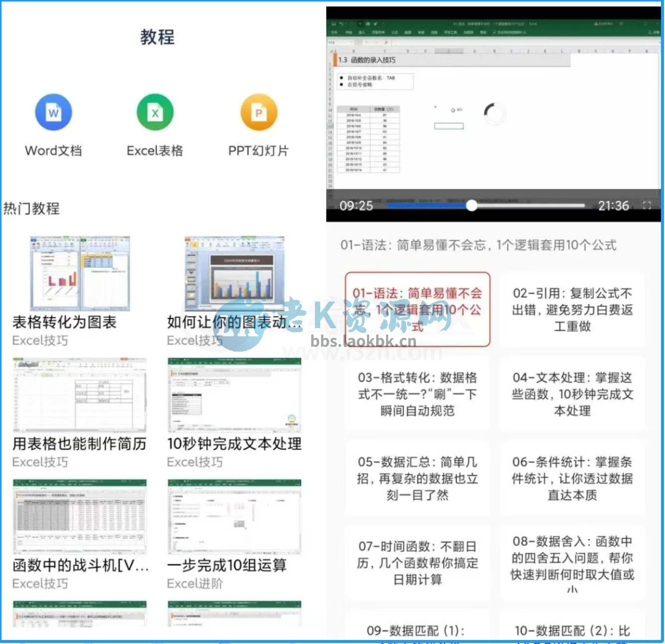Click the 一步完成10组运算 title text
The image size is (665, 644).
tap(227, 566)
